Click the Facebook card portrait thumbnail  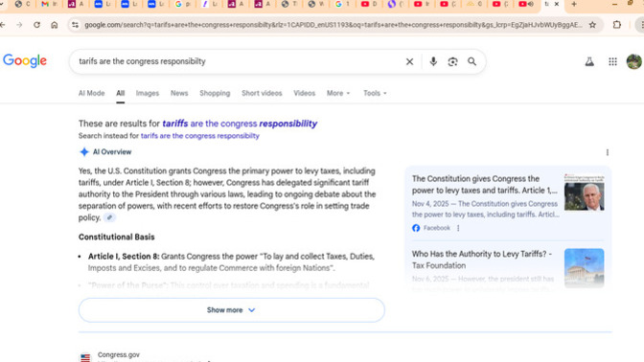coord(584,192)
